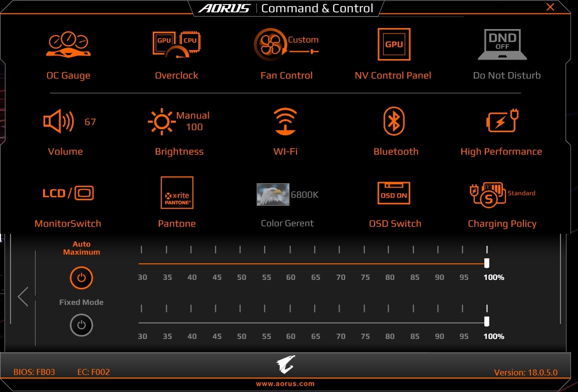Select the High Performance battery icon

(502, 121)
